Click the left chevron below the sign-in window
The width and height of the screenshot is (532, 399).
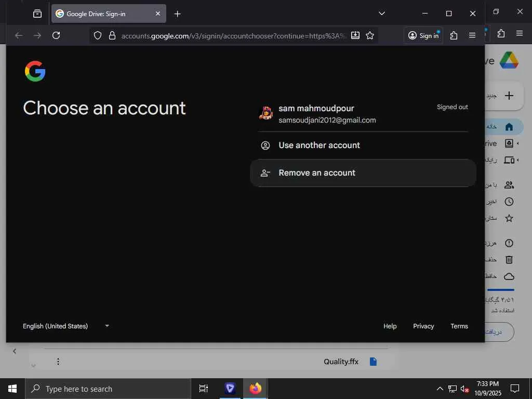tap(14, 351)
